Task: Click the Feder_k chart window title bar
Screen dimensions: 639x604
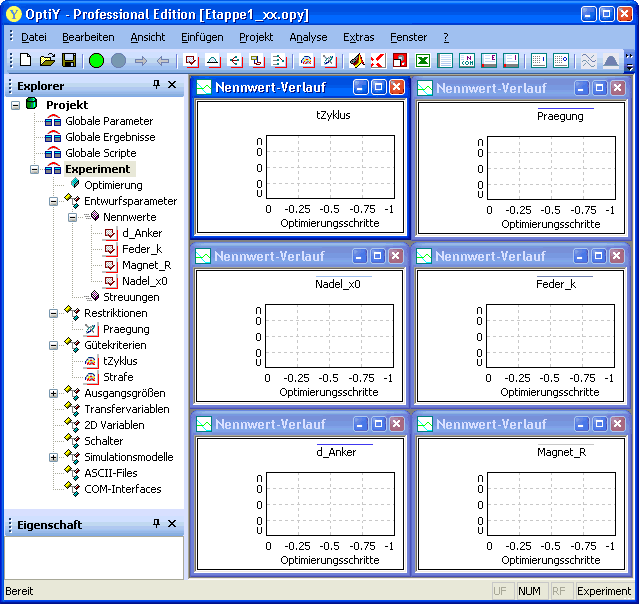Action: [490, 256]
